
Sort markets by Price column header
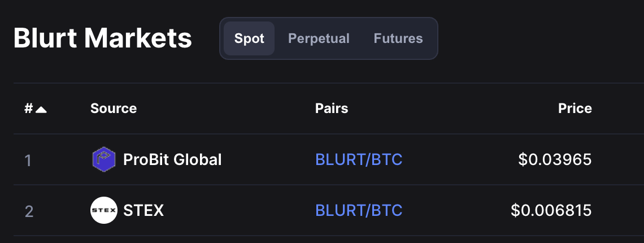575,109
